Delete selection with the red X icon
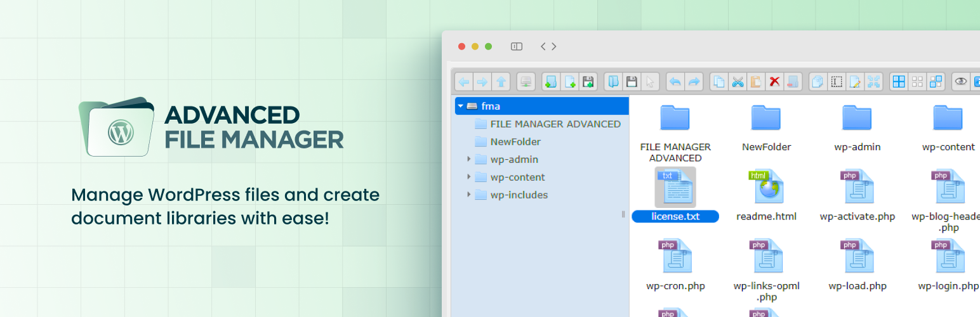This screenshot has width=980, height=317. click(x=774, y=81)
